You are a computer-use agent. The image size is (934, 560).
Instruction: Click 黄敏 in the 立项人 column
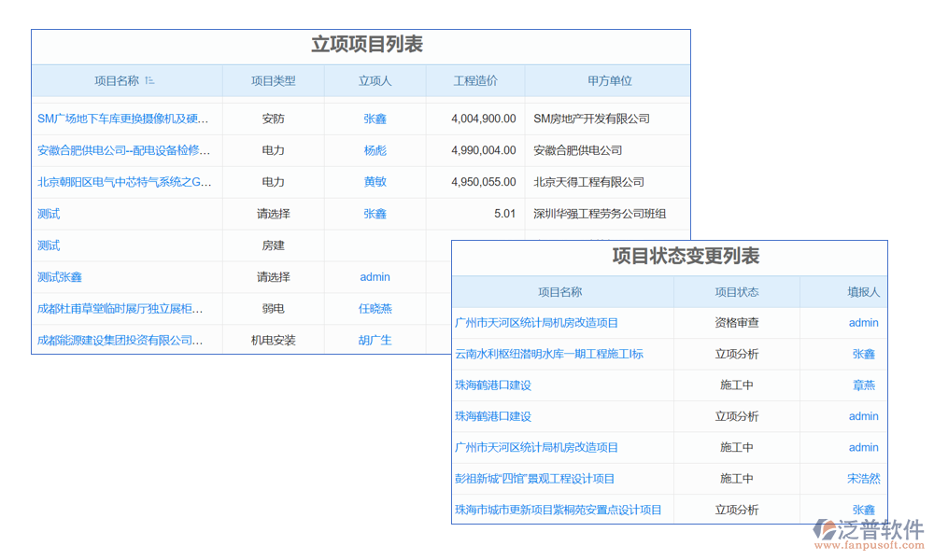tap(375, 182)
